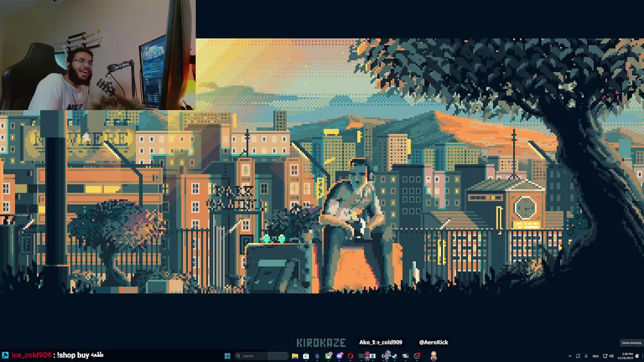Open Discord from the taskbar

(339, 356)
